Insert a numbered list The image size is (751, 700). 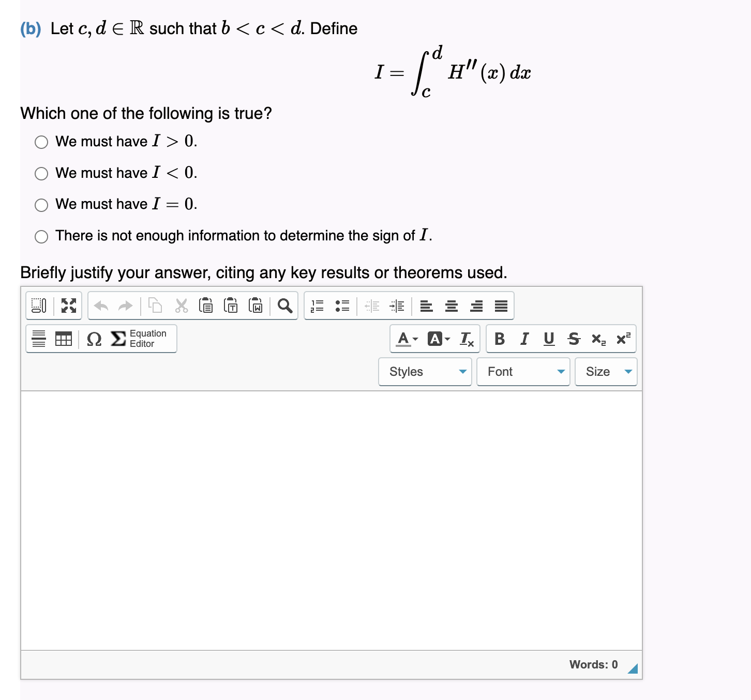(318, 306)
